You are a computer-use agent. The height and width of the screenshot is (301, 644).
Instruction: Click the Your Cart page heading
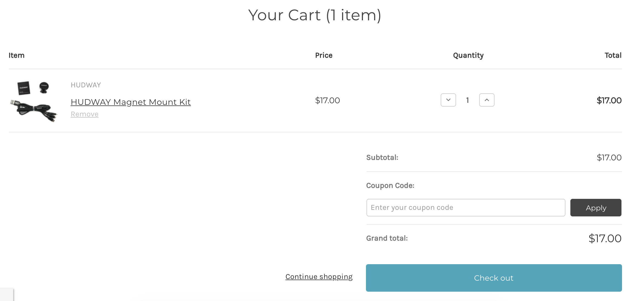(x=315, y=15)
